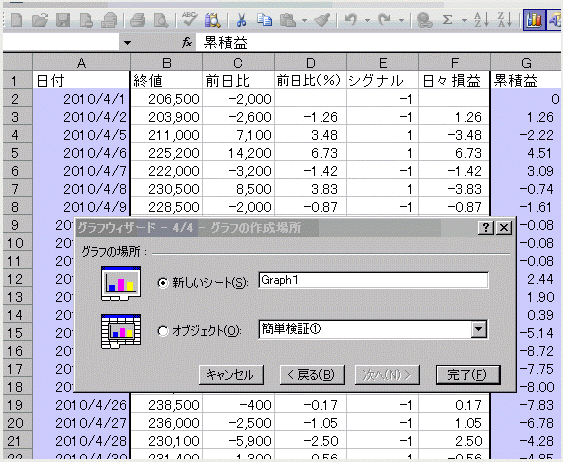The image size is (563, 462).
Task: Sort ascending with A-Z icon
Action: [x=481, y=19]
